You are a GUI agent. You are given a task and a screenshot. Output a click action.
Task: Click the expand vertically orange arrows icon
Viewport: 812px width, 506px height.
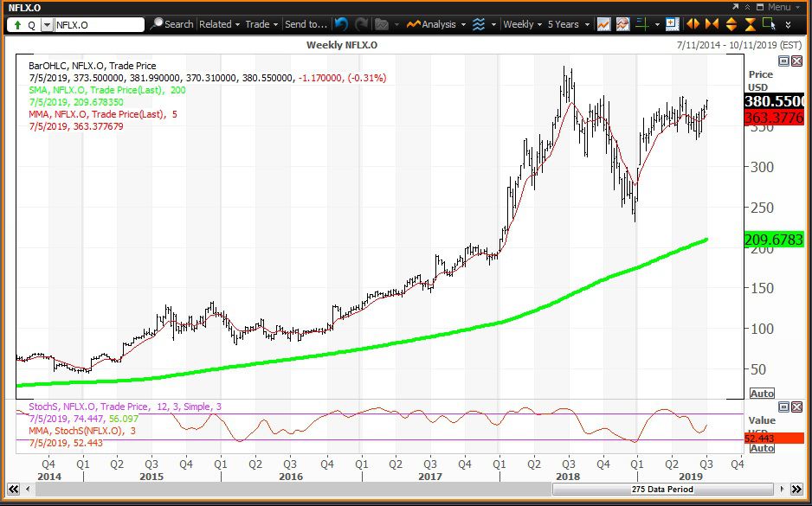[731, 24]
